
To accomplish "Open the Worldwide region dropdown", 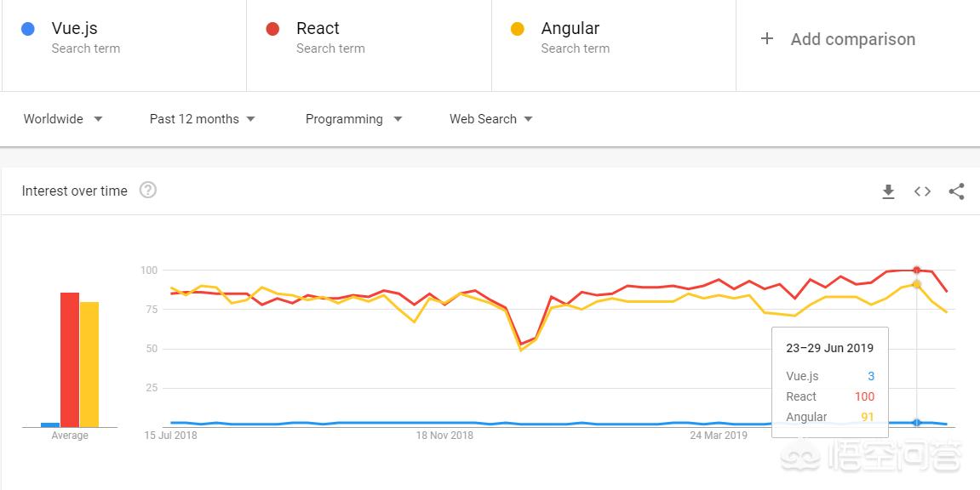I will [x=62, y=118].
